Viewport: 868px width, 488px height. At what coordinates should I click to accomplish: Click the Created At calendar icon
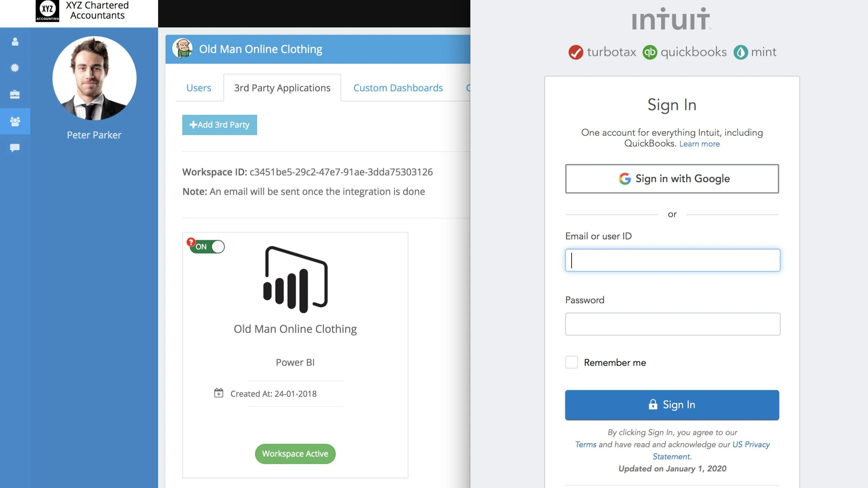tap(219, 393)
